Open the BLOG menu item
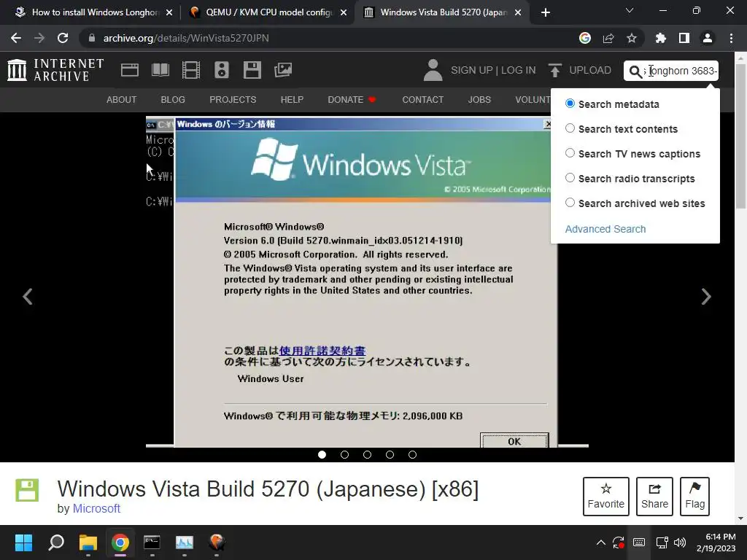 point(173,99)
